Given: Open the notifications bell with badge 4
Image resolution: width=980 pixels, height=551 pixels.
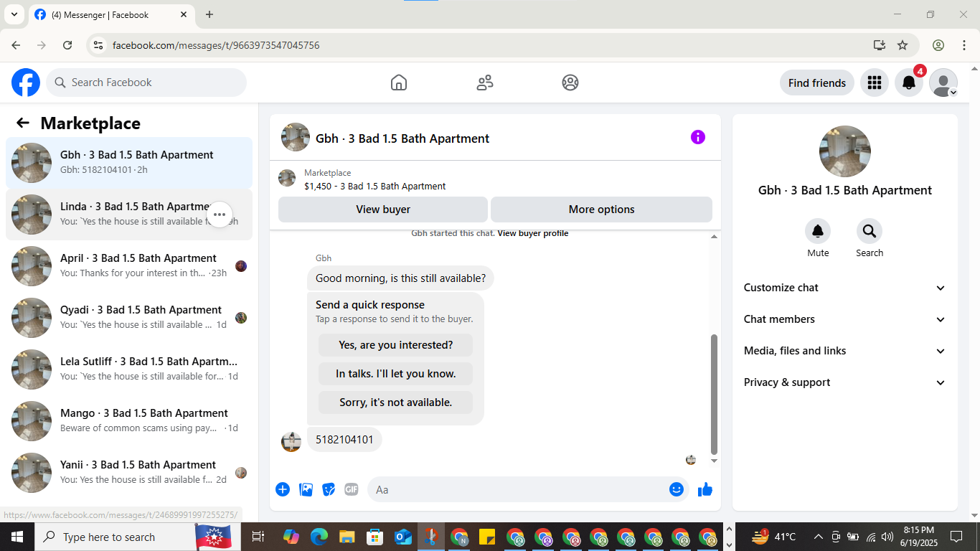Looking at the screenshot, I should (x=909, y=83).
